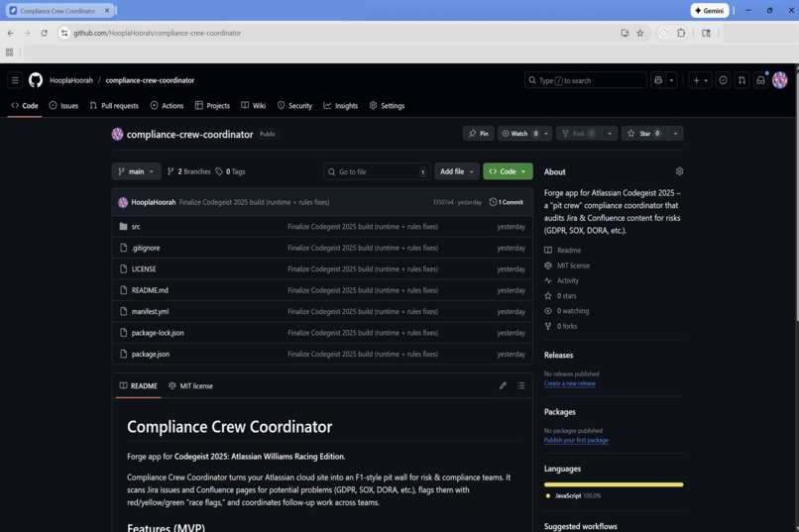The width and height of the screenshot is (799, 532).
Task: Open the user profile avatar menu
Action: pyautogui.click(x=779, y=80)
